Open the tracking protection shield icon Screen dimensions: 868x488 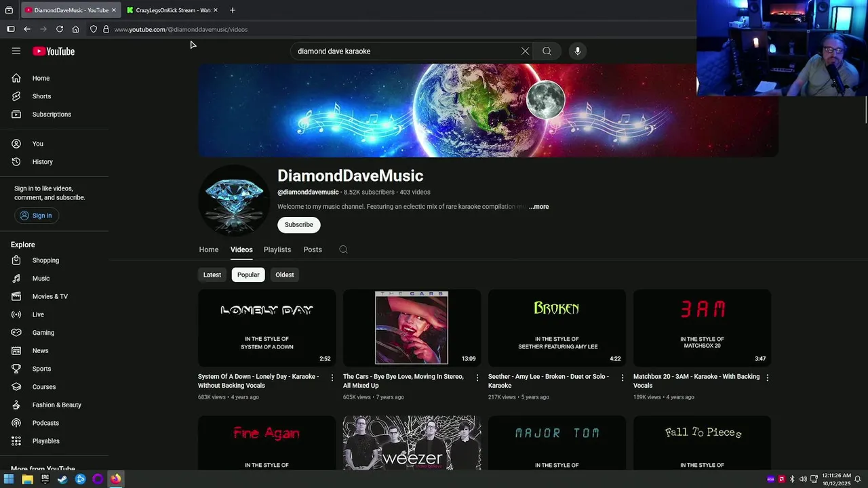[94, 29]
